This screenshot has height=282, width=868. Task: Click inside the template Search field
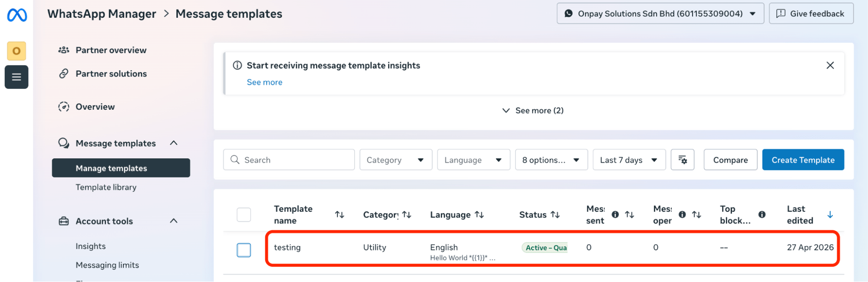[x=289, y=160]
